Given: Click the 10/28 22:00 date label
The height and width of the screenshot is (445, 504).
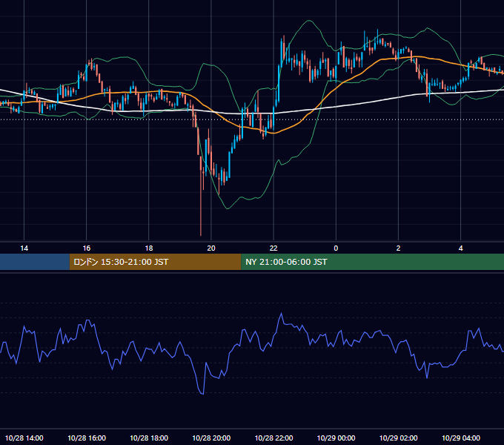Looking at the screenshot, I should [273, 438].
